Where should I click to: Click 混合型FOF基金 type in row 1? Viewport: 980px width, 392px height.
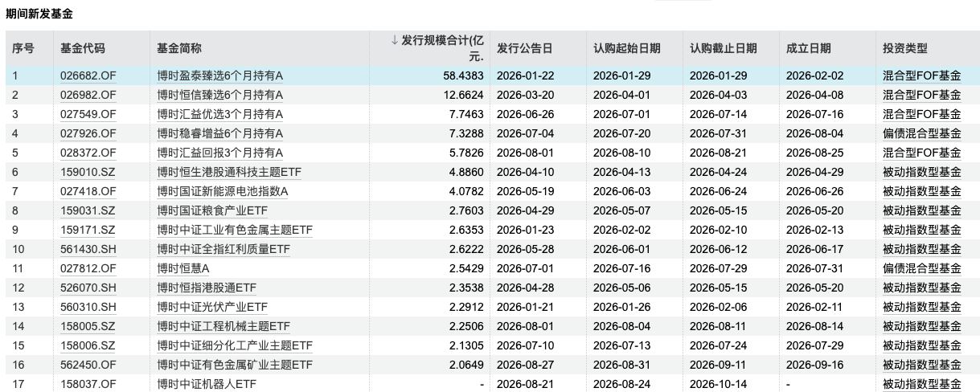921,76
